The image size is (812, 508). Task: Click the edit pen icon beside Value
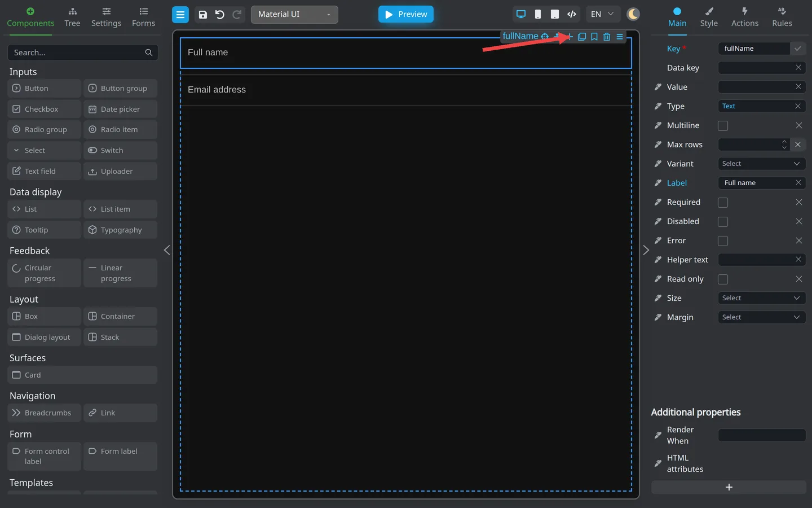point(658,87)
